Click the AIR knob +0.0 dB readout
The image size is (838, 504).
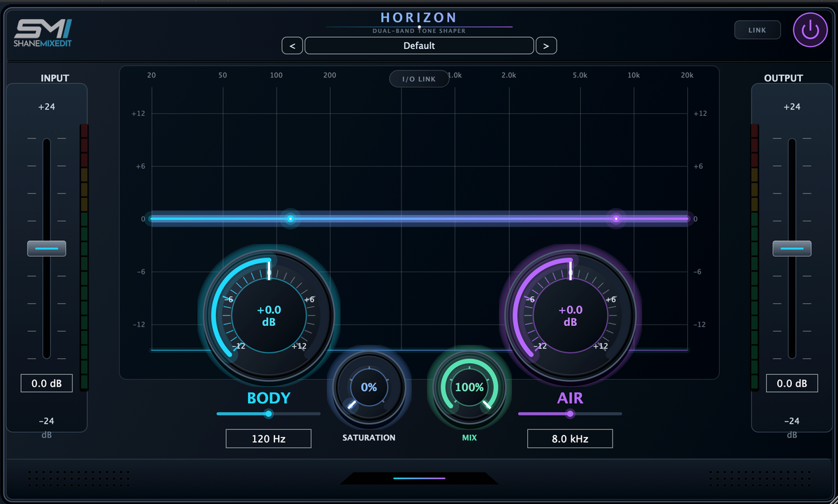[x=570, y=316]
